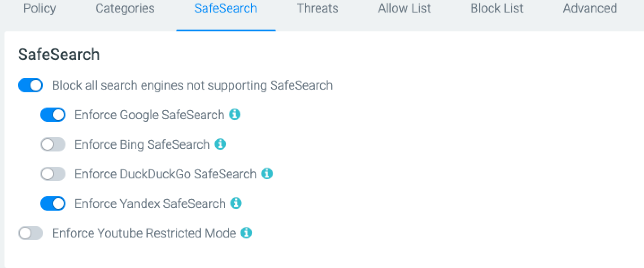Image resolution: width=644 pixels, height=268 pixels.
Task: Open Youtube Restricted Mode info icon
Action: click(246, 233)
